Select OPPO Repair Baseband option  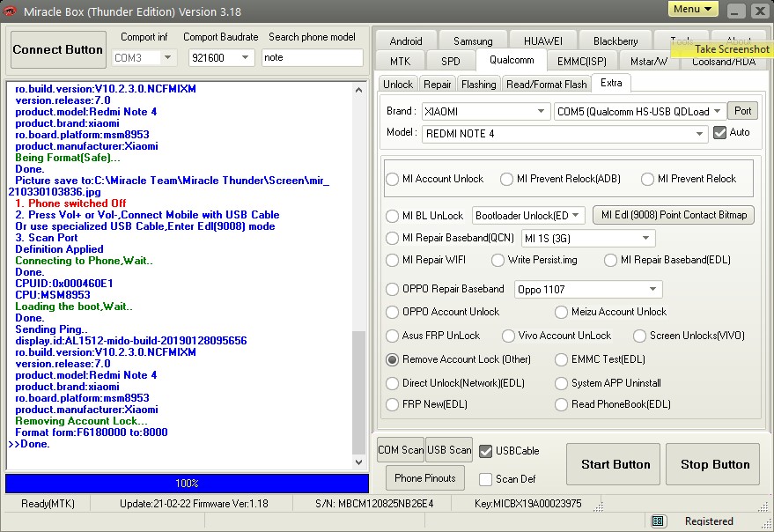point(393,289)
